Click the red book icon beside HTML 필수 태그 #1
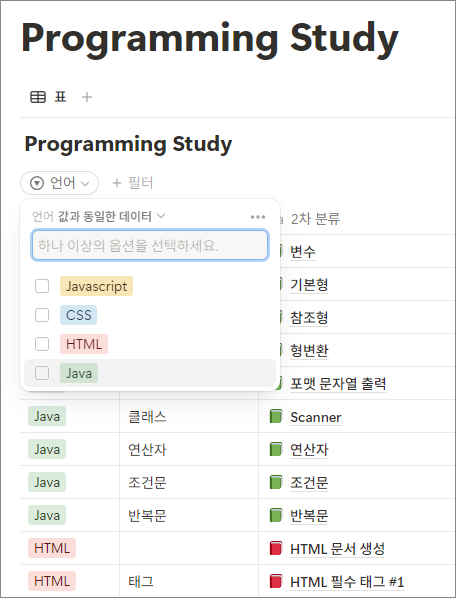This screenshot has height=598, width=456. point(276,581)
